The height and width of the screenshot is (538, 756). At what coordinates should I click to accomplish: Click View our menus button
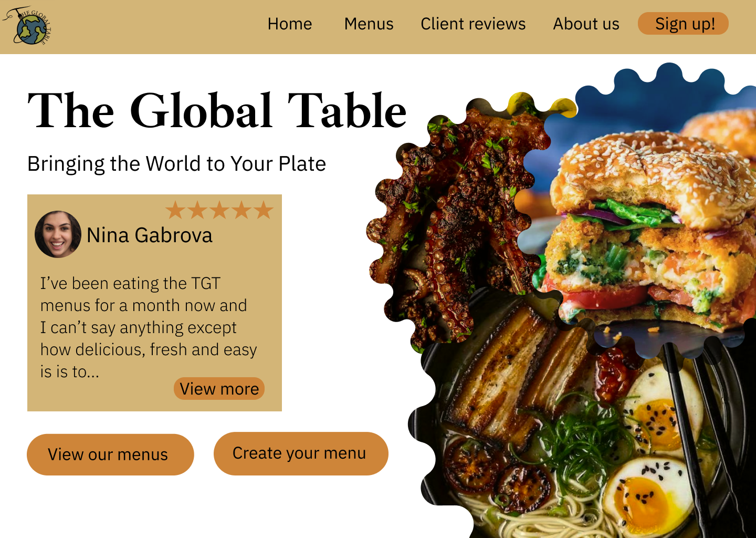click(x=110, y=454)
